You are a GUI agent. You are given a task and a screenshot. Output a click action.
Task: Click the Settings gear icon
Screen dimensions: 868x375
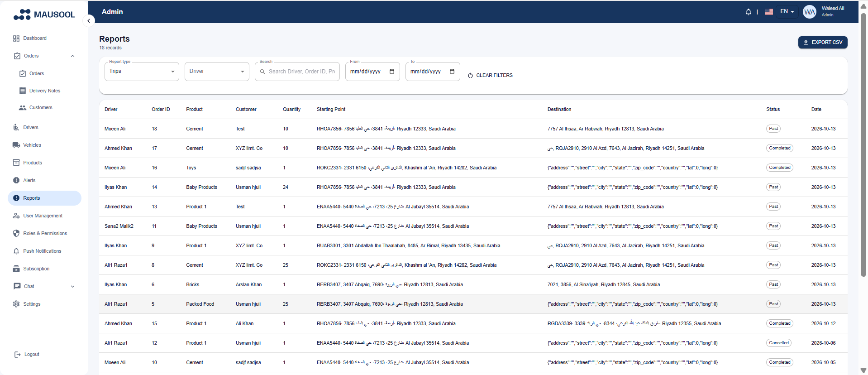pyautogui.click(x=16, y=304)
